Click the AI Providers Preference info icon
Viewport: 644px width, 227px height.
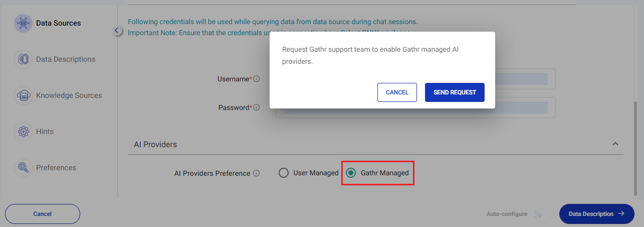pos(257,173)
